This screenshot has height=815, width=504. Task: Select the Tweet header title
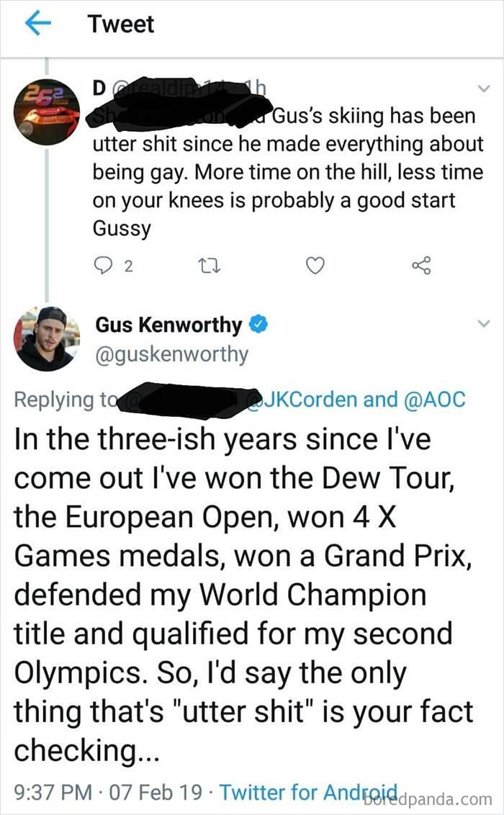121,24
